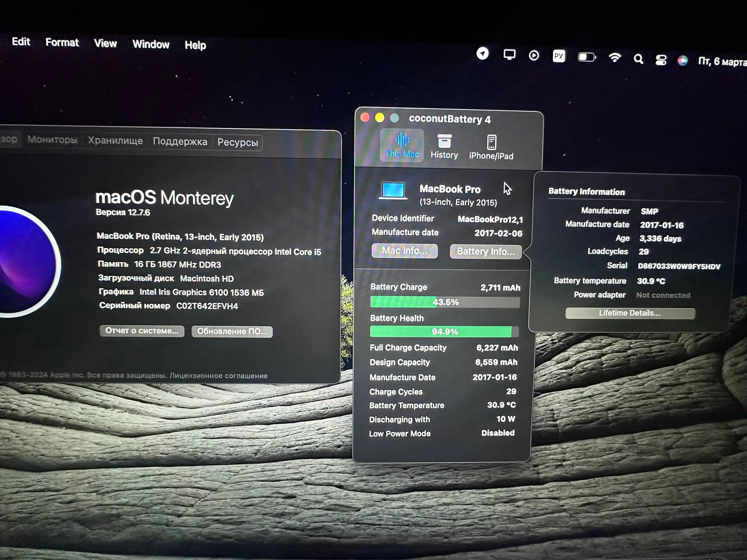Open Spotlight search from the menu bar
Viewport: 747px width, 560px height.
[638, 59]
